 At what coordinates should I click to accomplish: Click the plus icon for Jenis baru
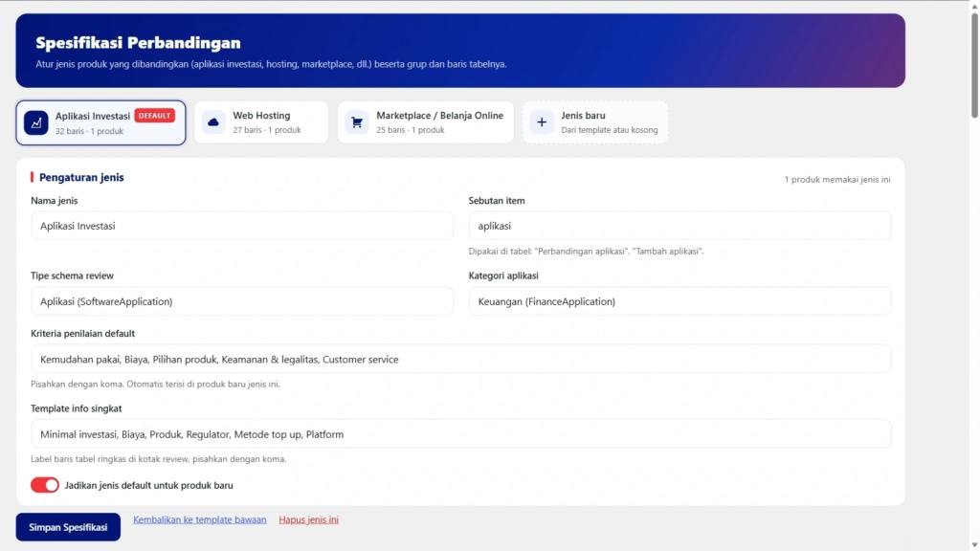pyautogui.click(x=542, y=122)
